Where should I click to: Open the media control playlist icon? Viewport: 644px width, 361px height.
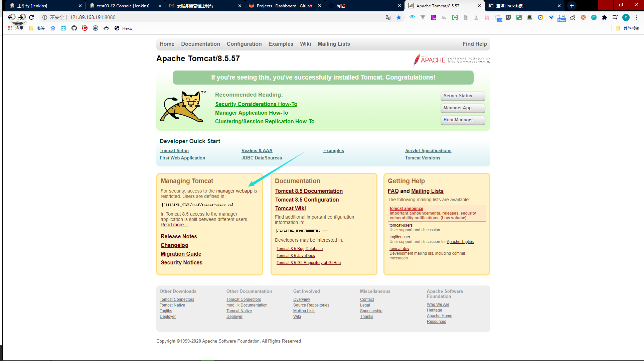(615, 17)
